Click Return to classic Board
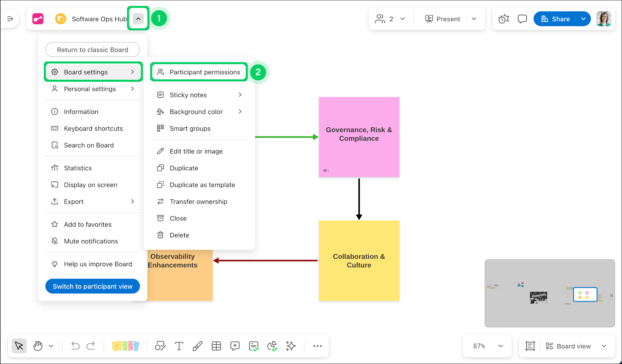The height and width of the screenshot is (364, 622). point(93,50)
